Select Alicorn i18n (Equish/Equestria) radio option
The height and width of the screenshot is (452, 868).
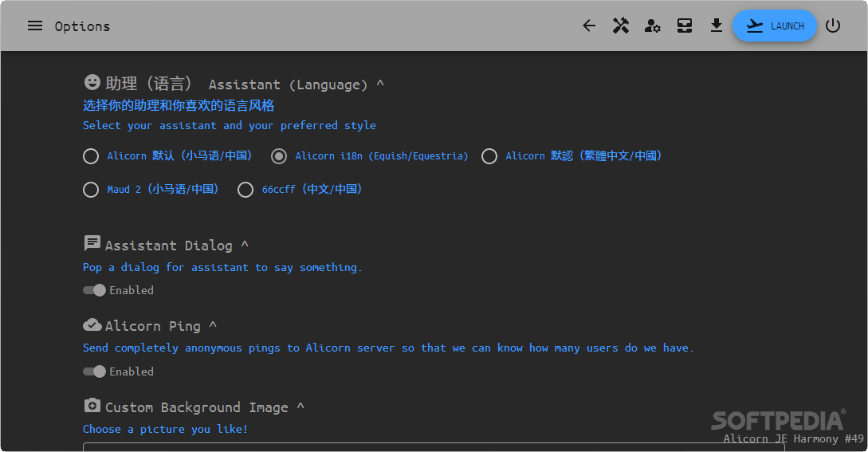click(x=279, y=156)
